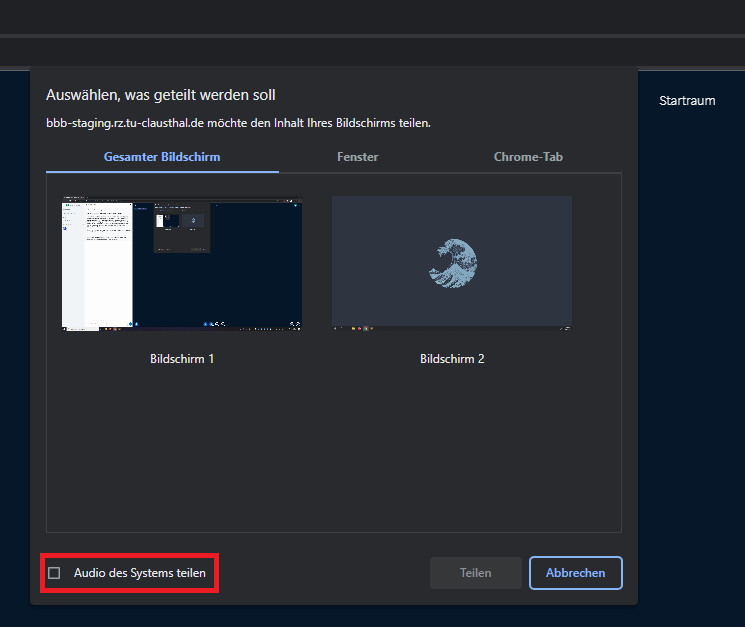Click the empty area below the screen thumbnails
745x627 pixels.
pos(333,450)
